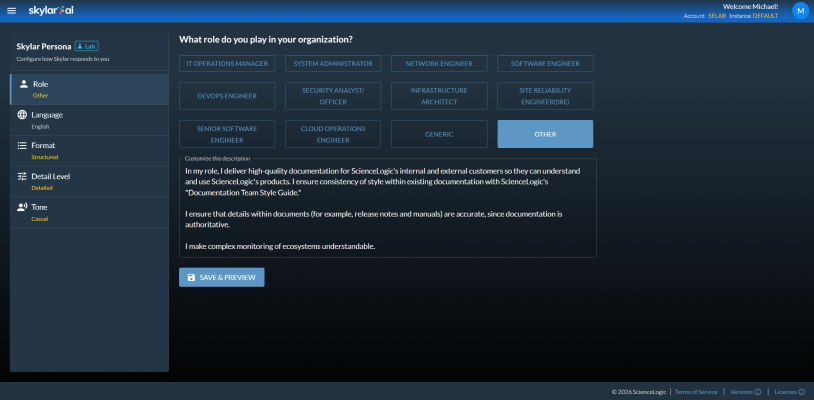
Task: Click inside the role description text area
Action: pyautogui.click(x=388, y=209)
